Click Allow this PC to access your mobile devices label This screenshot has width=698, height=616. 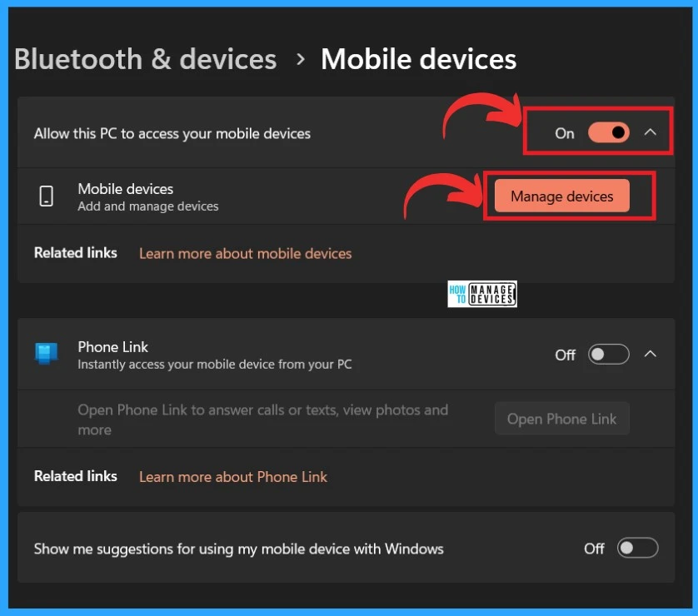(172, 133)
